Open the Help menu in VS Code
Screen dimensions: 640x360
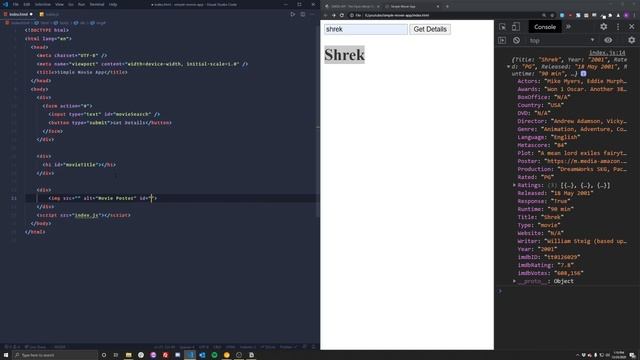pos(113,4)
